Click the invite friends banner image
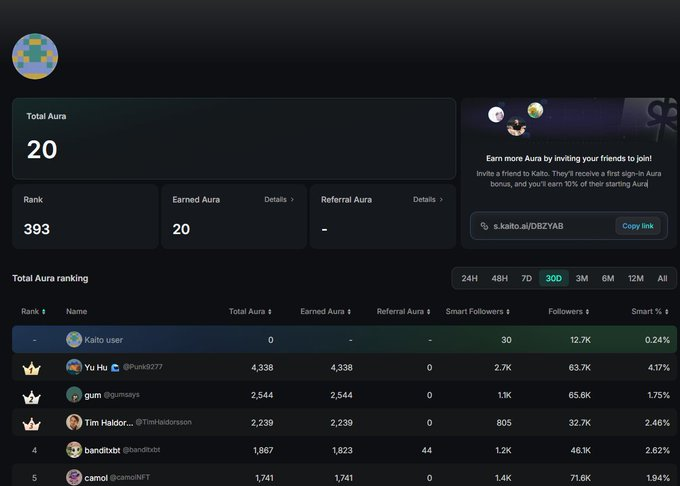 [x=569, y=121]
